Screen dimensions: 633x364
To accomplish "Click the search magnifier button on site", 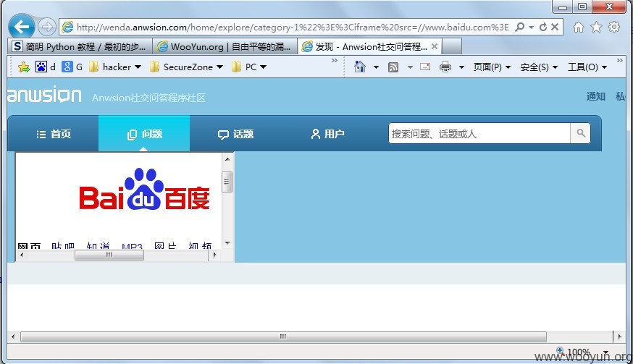I will pos(581,133).
